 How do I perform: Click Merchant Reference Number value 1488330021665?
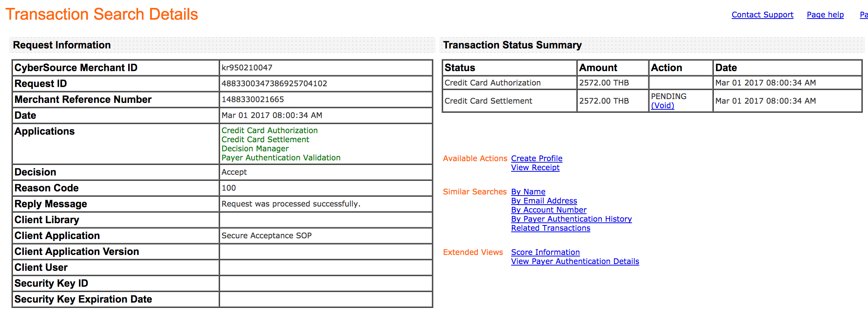[253, 99]
